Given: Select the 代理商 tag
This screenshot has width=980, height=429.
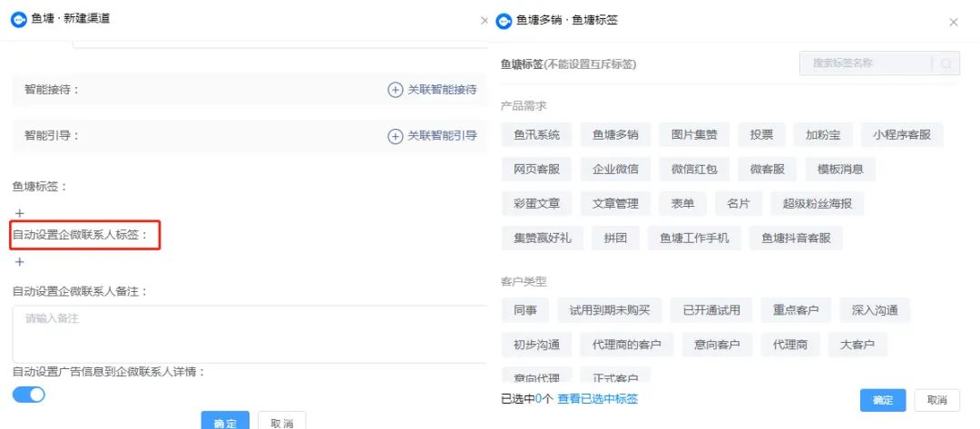Looking at the screenshot, I should point(790,345).
